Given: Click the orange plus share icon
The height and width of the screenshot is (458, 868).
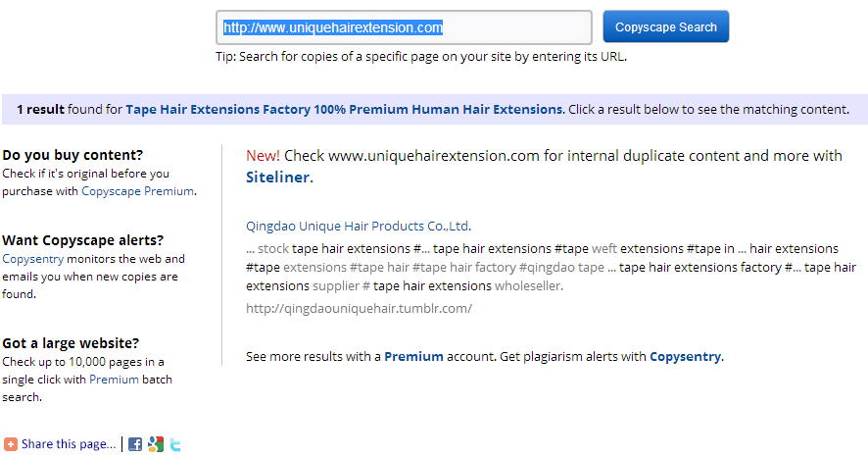Looking at the screenshot, I should (11, 444).
